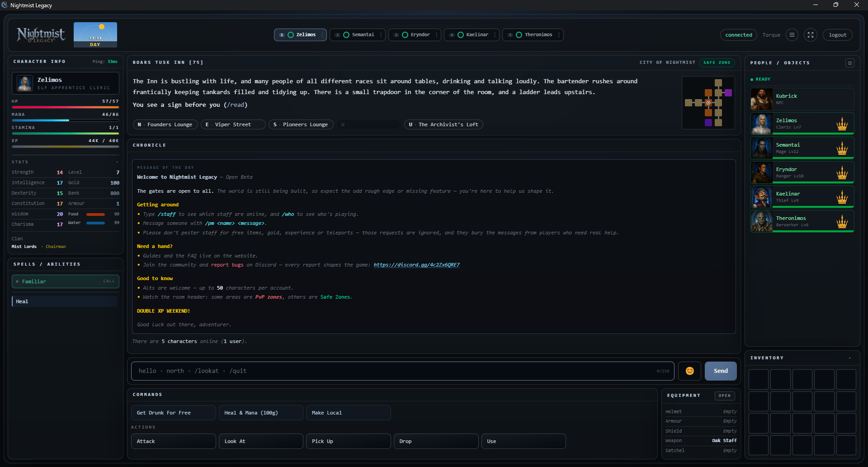Click the Get Drunk For Free command

pos(173,413)
